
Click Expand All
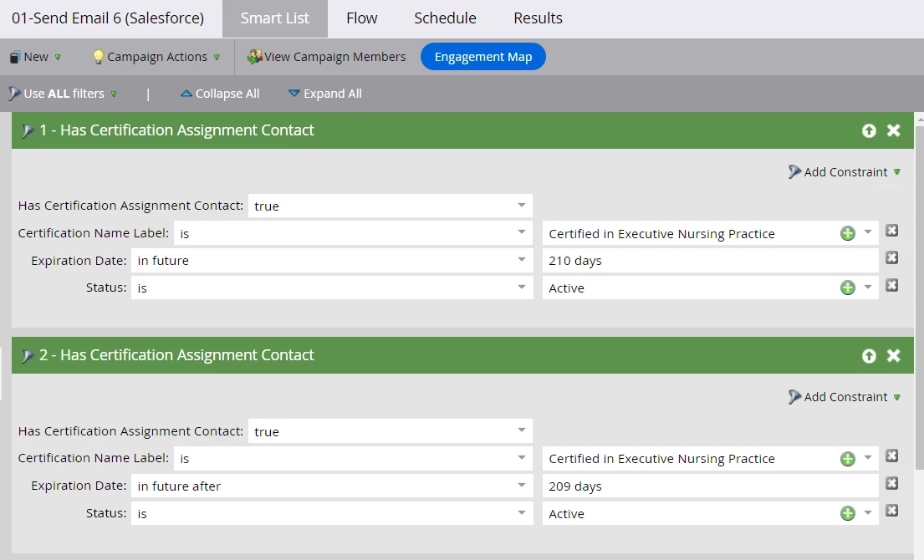(325, 94)
